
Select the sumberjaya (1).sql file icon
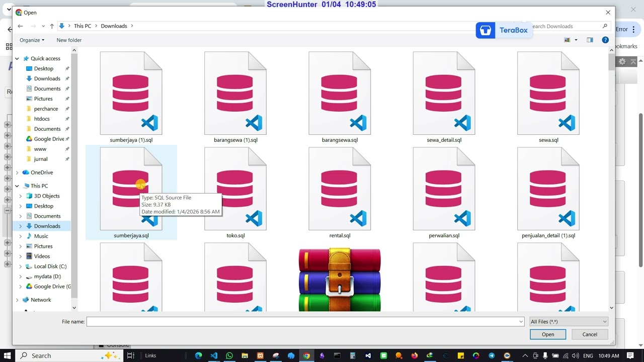[x=131, y=93]
